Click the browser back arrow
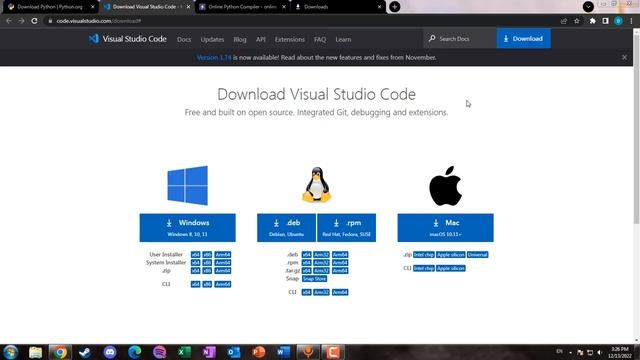The width and height of the screenshot is (640, 360). [x=9, y=21]
